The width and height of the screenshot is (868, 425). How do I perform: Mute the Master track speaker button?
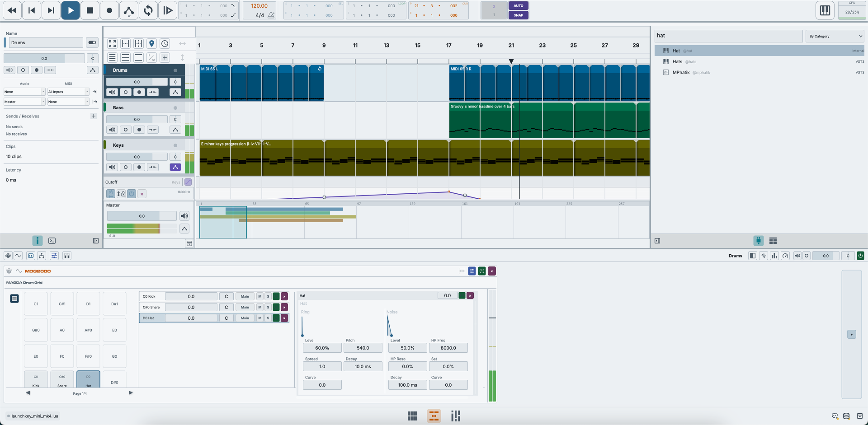184,216
